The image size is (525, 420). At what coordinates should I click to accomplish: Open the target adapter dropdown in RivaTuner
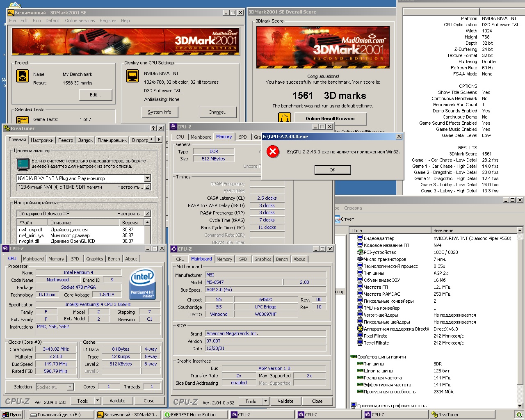pos(148,178)
